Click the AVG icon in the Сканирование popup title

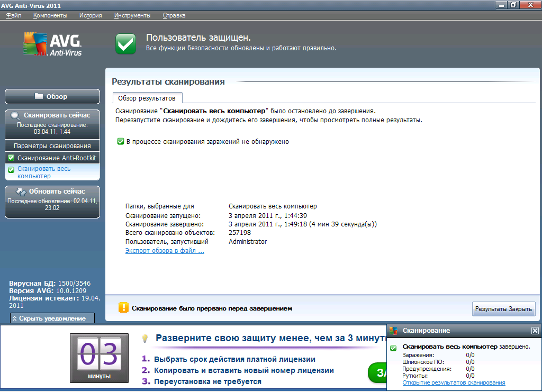393,331
